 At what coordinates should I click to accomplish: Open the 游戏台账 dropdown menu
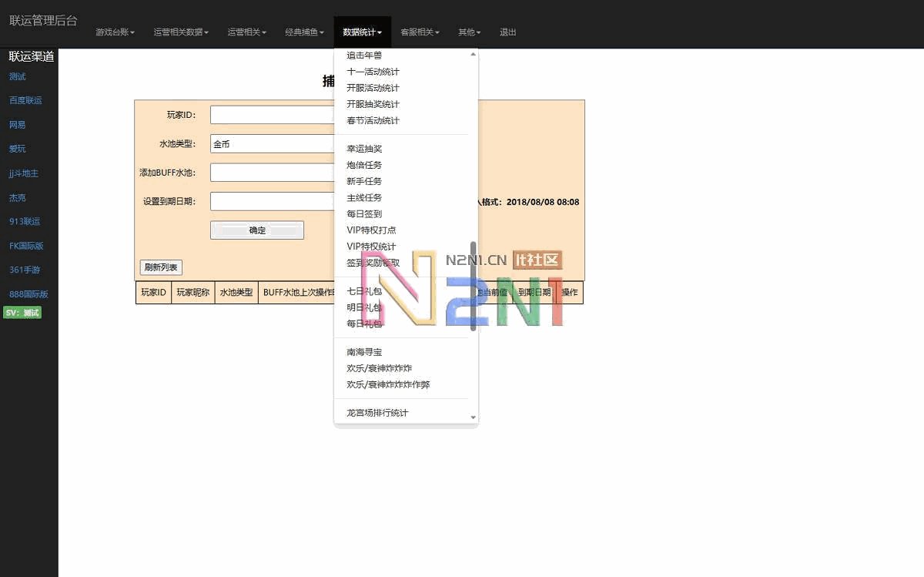tap(115, 32)
